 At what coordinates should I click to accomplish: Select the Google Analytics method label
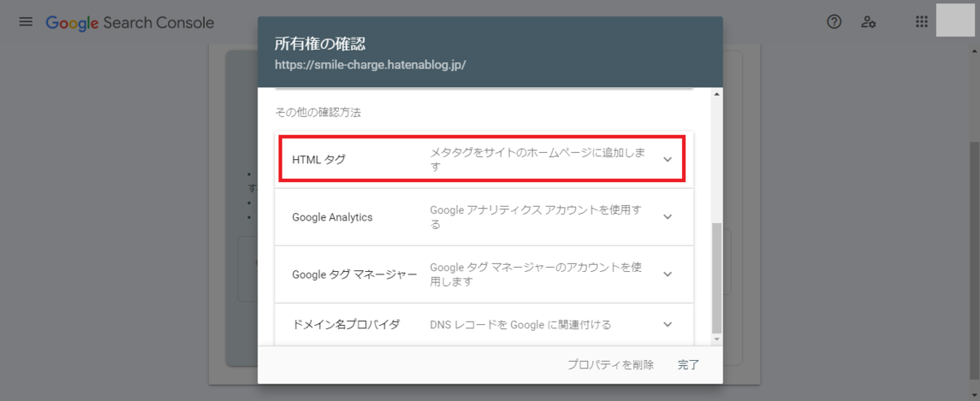(332, 217)
